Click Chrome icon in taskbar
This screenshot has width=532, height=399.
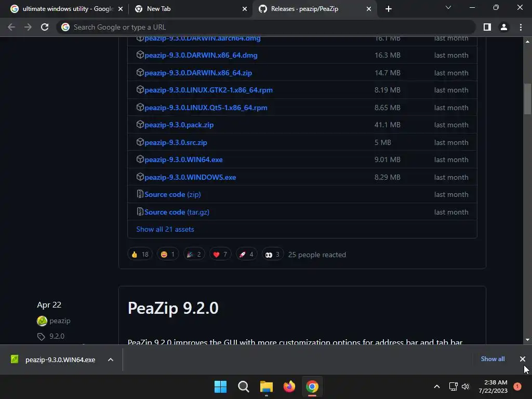click(312, 387)
